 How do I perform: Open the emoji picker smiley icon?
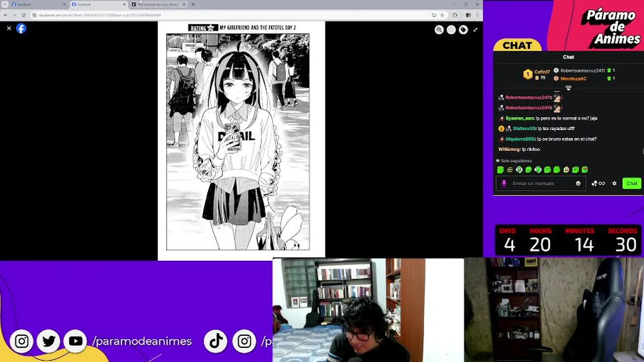(x=578, y=184)
